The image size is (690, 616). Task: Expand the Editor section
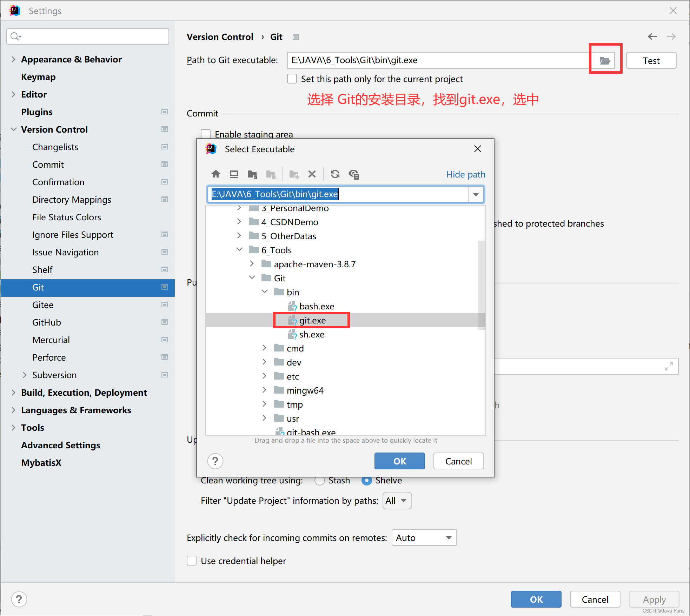click(13, 94)
